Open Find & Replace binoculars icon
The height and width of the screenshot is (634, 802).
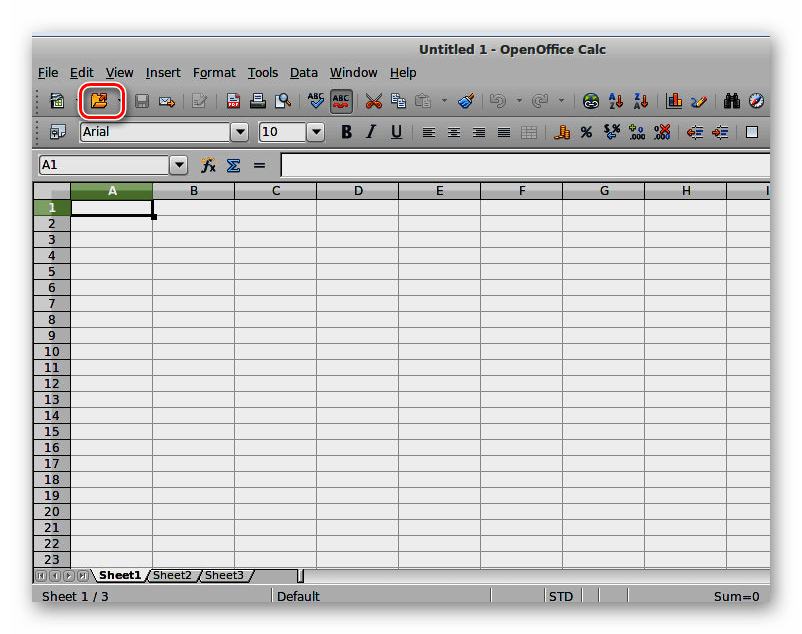click(732, 101)
